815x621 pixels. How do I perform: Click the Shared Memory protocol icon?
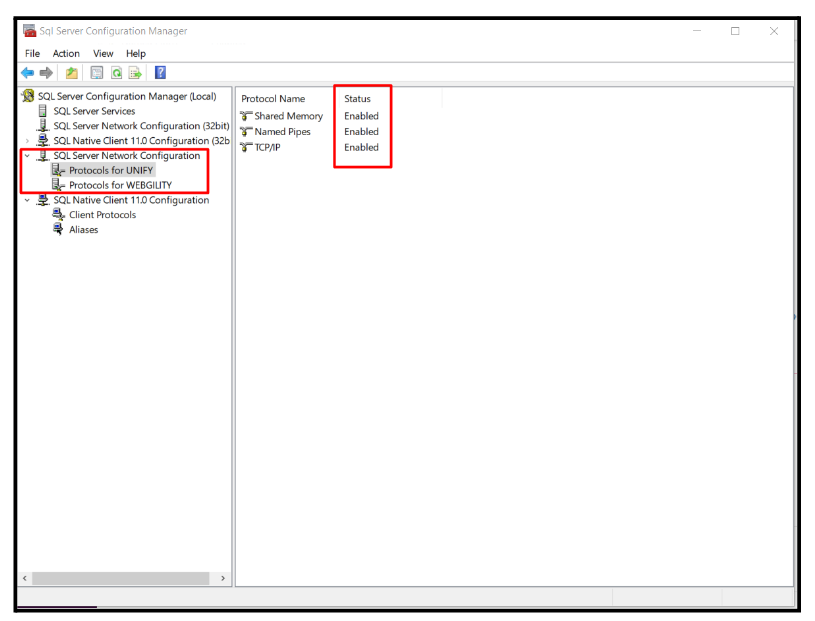(x=245, y=116)
